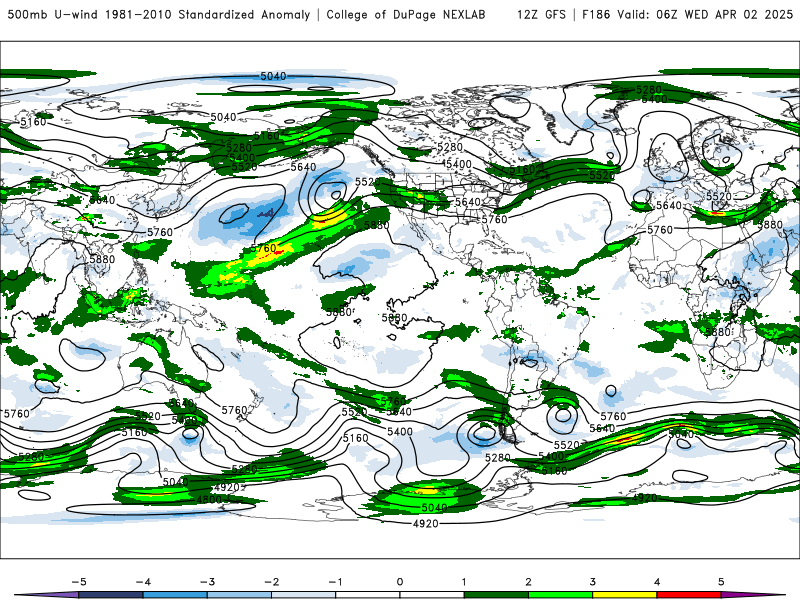Click the '-3' colorbar tick label
This screenshot has width=800, height=600.
(207, 582)
